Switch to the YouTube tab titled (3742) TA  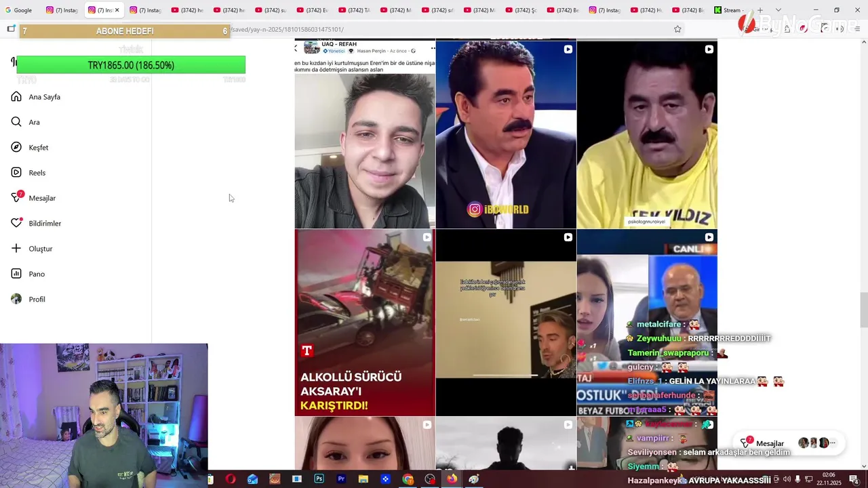click(354, 10)
